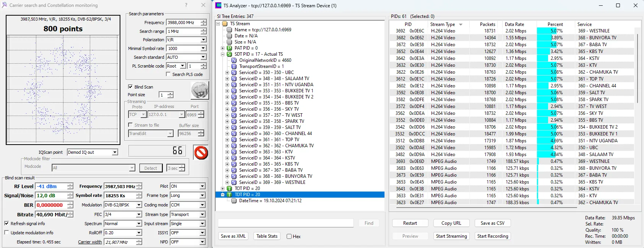The height and width of the screenshot is (248, 644).
Task: Click the green PAT PID = 0 icon
Action: (229, 48)
